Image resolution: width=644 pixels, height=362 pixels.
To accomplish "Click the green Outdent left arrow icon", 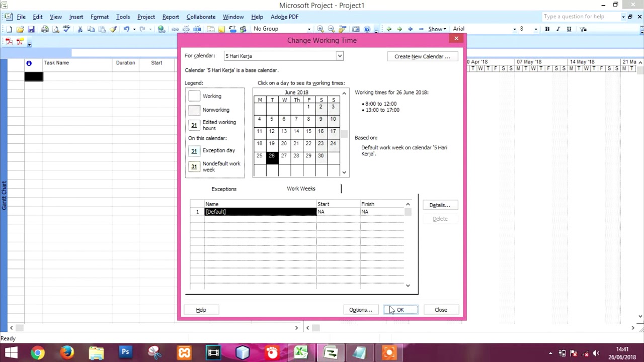I will [389, 29].
